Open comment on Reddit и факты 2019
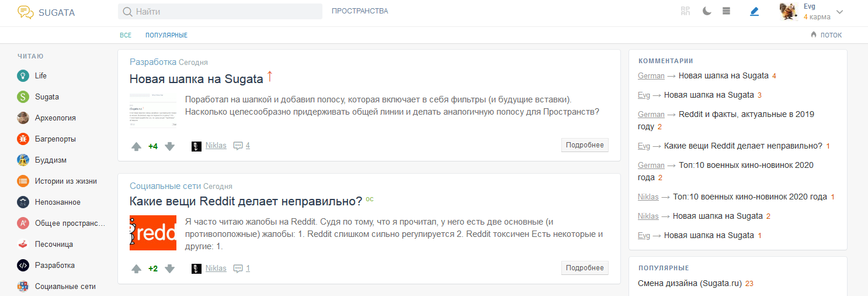 tap(726, 120)
